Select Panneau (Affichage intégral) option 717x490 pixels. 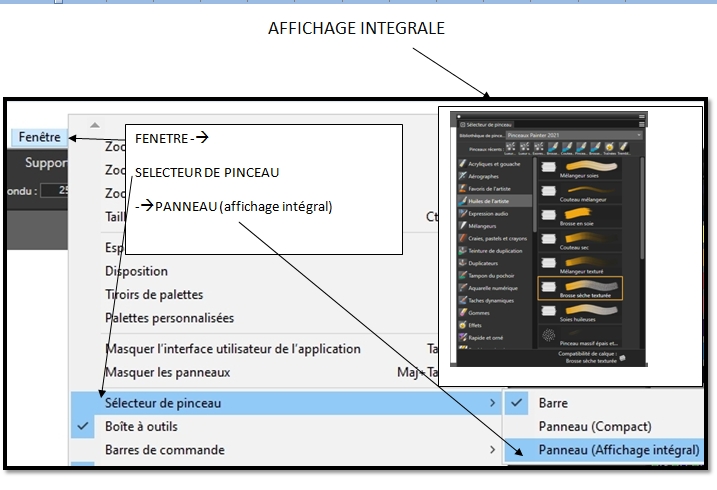pos(605,450)
